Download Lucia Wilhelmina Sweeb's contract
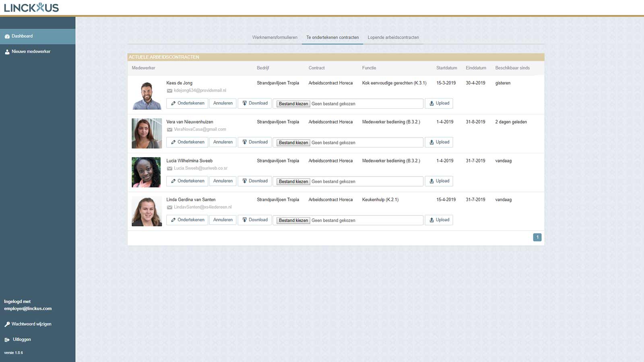This screenshot has width=644, height=362. tap(255, 181)
